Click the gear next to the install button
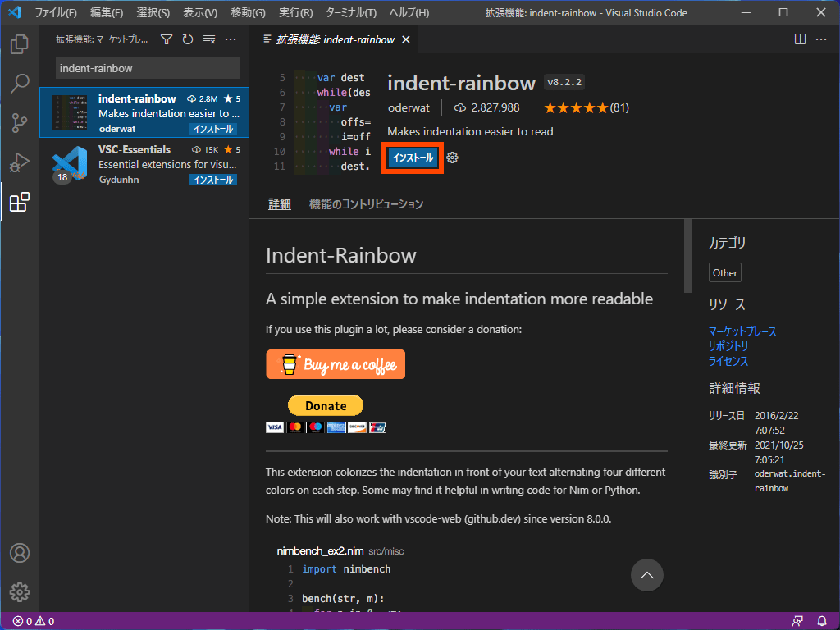 [454, 157]
